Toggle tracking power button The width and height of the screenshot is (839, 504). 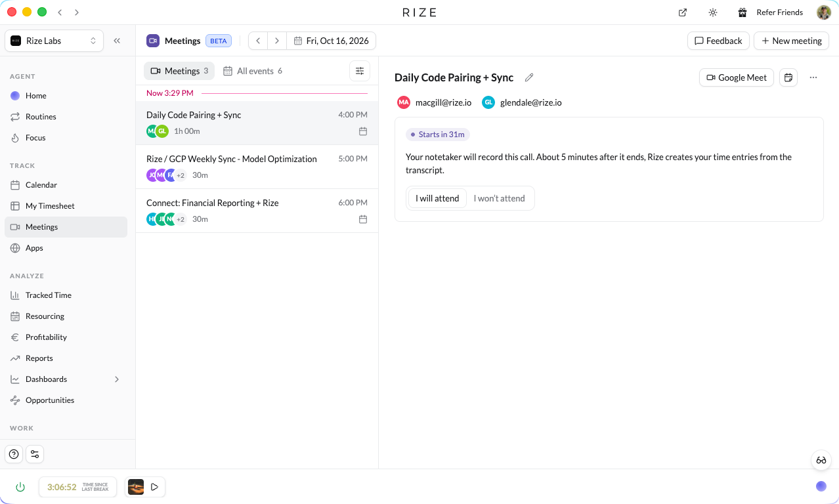[20, 487]
